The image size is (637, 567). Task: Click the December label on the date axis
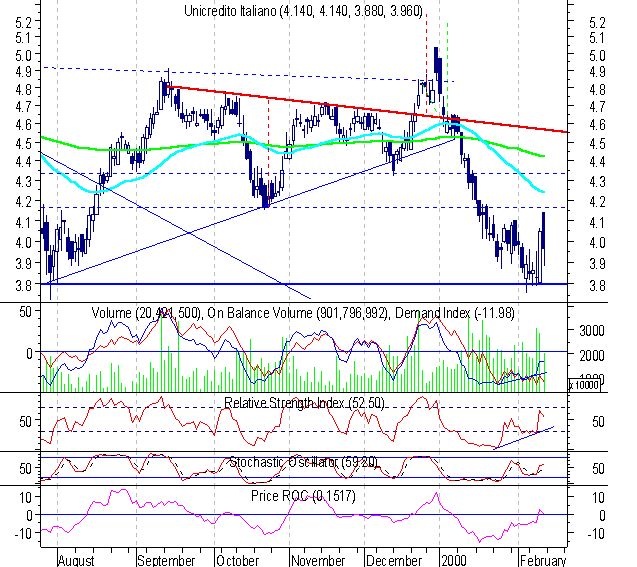[394, 561]
